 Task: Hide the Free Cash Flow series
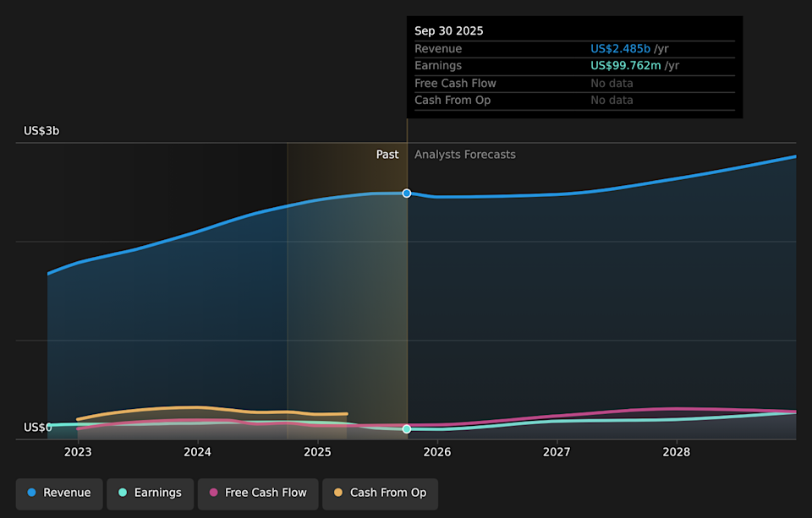tap(257, 493)
